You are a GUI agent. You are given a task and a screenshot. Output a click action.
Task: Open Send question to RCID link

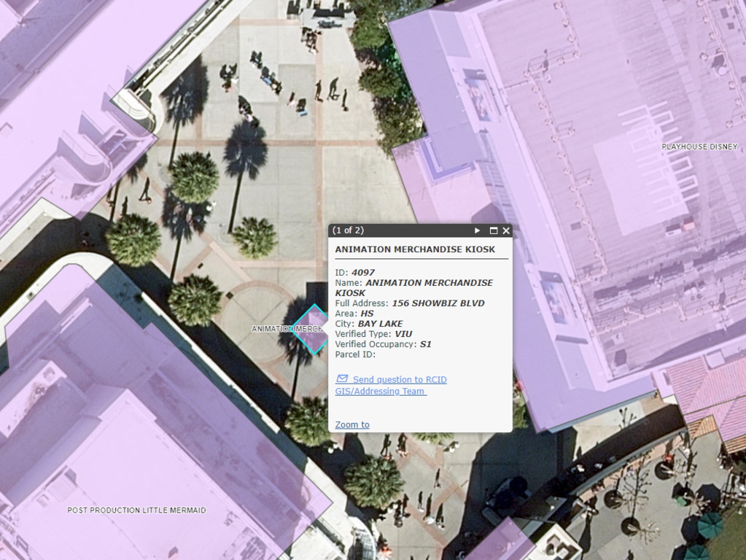pos(399,380)
